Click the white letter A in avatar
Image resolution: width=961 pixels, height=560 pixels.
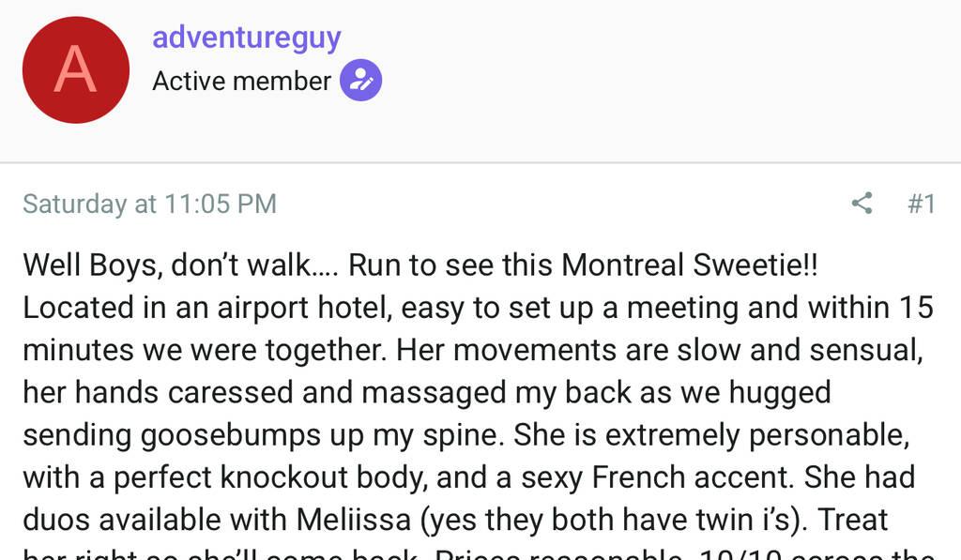[x=75, y=70]
